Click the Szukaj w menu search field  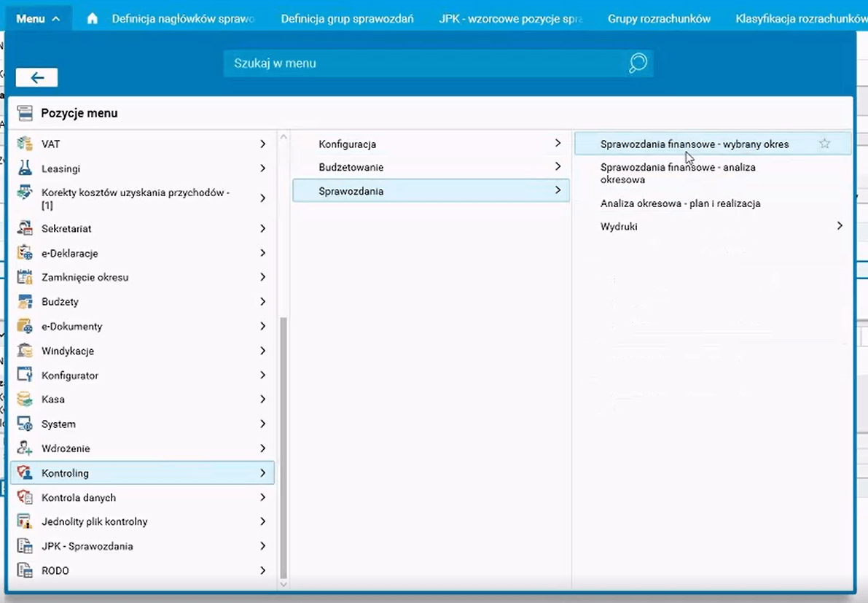[438, 63]
